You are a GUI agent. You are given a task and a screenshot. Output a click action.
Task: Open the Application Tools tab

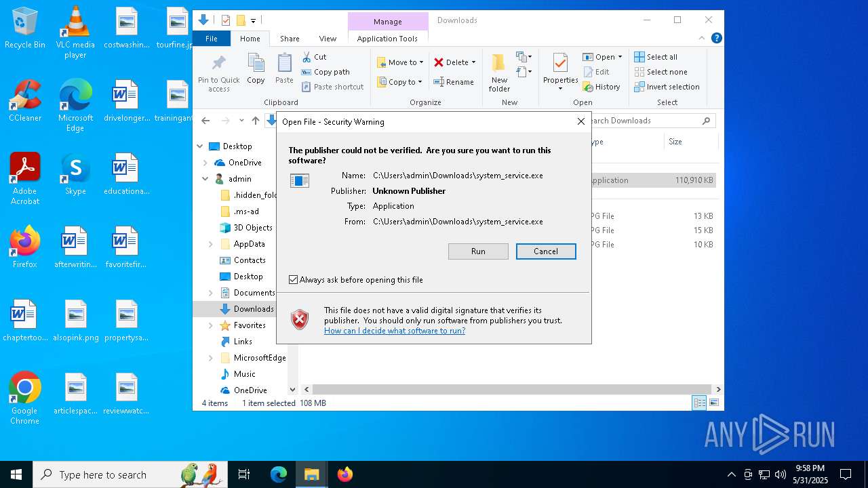(387, 39)
